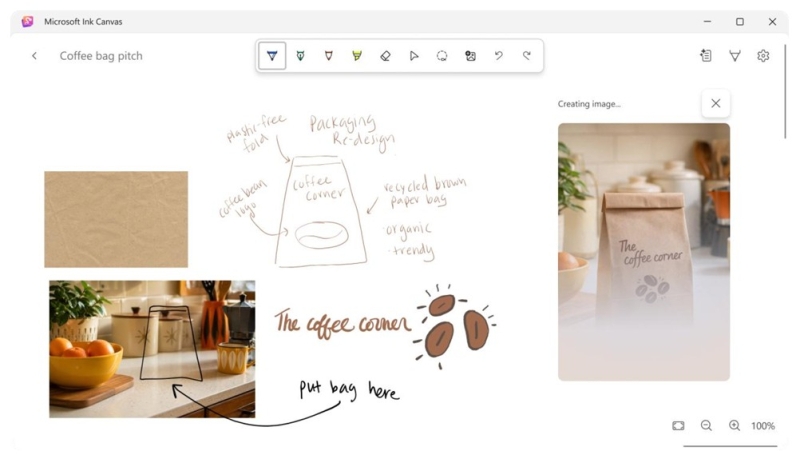Click the generated coffee bag preview
The width and height of the screenshot is (800, 463).
[644, 252]
